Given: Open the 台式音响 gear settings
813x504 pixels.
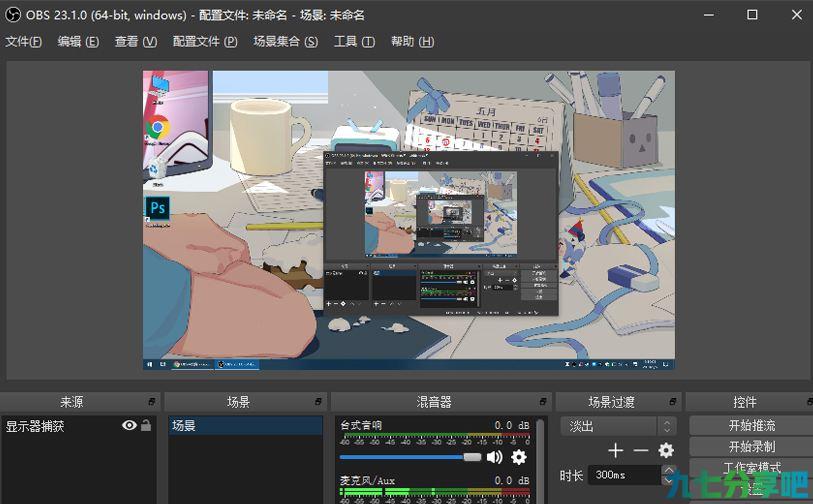Looking at the screenshot, I should click(518, 457).
